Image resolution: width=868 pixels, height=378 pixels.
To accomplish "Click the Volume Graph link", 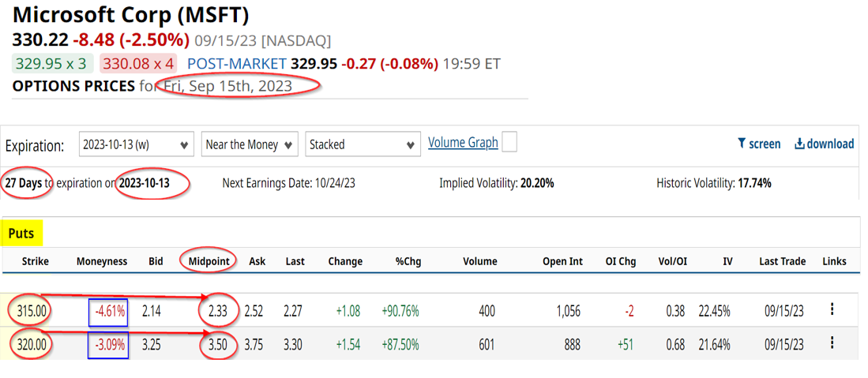I will [463, 143].
